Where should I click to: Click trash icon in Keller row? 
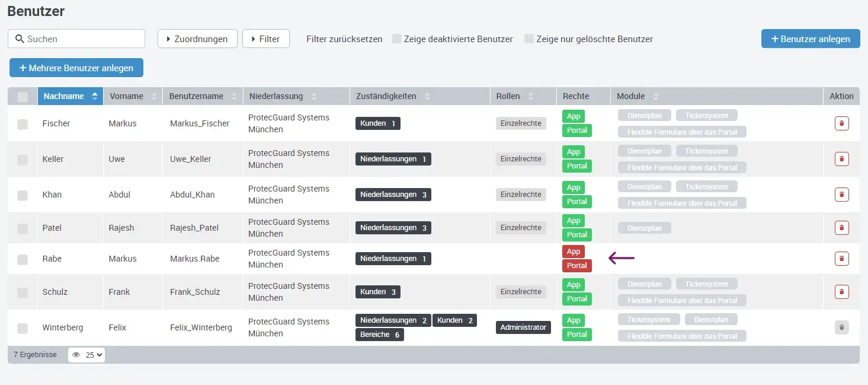841,159
